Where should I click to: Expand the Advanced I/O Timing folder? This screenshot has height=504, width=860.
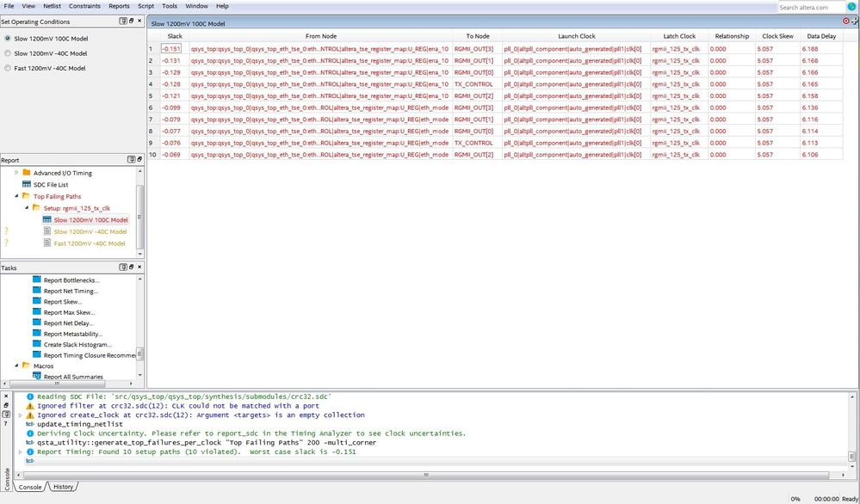pos(16,173)
